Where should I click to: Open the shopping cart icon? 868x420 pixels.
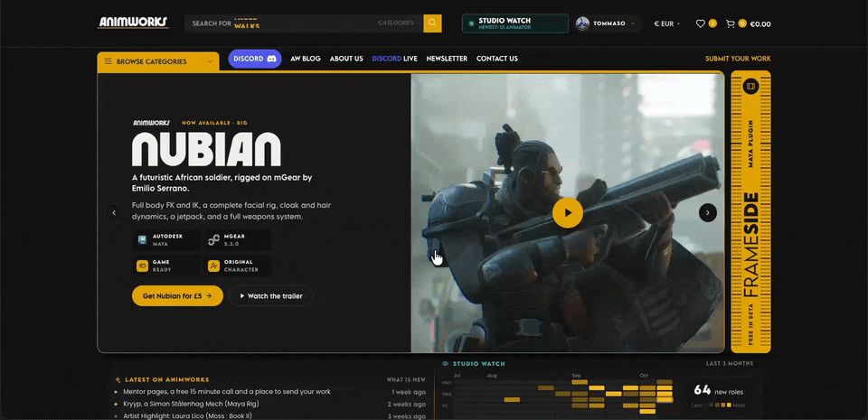[x=731, y=23]
